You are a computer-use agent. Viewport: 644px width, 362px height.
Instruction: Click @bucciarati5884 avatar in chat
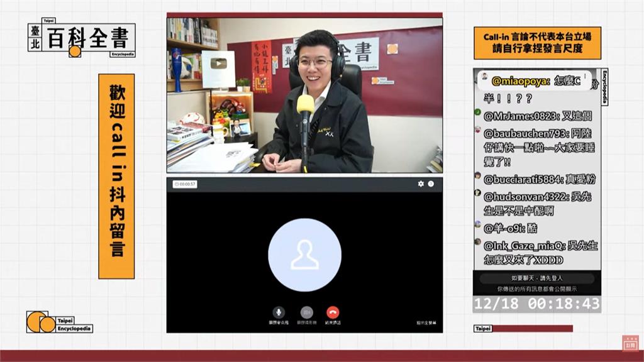pos(478,177)
